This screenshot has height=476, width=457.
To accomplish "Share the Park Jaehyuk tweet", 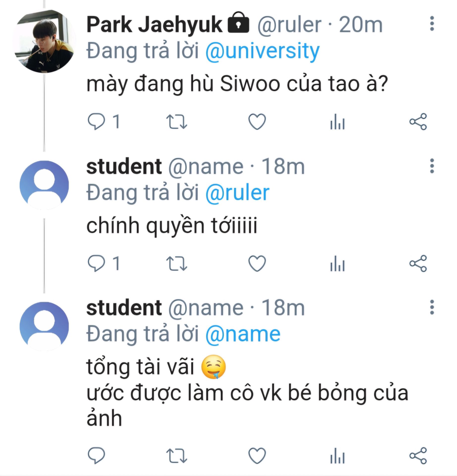I will [x=418, y=121].
